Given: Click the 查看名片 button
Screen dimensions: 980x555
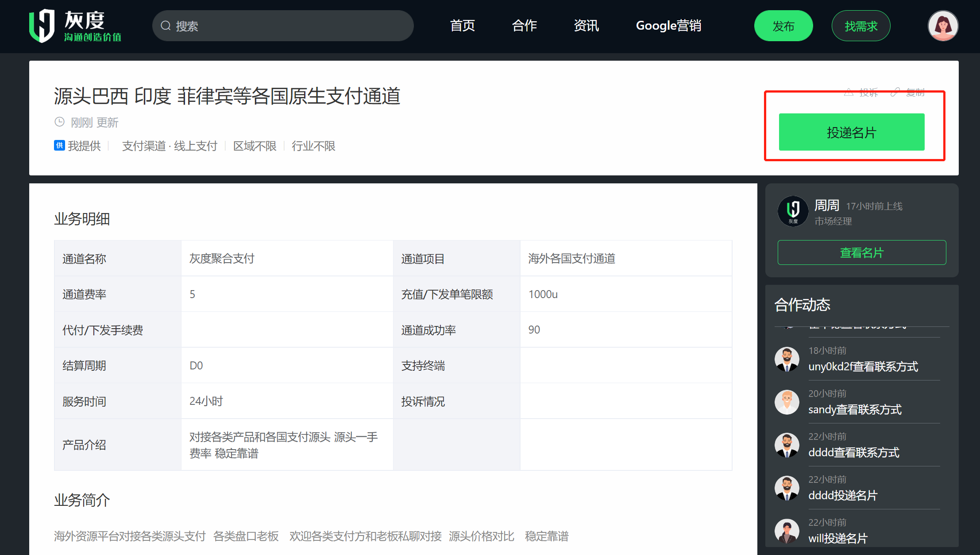Looking at the screenshot, I should [x=862, y=252].
